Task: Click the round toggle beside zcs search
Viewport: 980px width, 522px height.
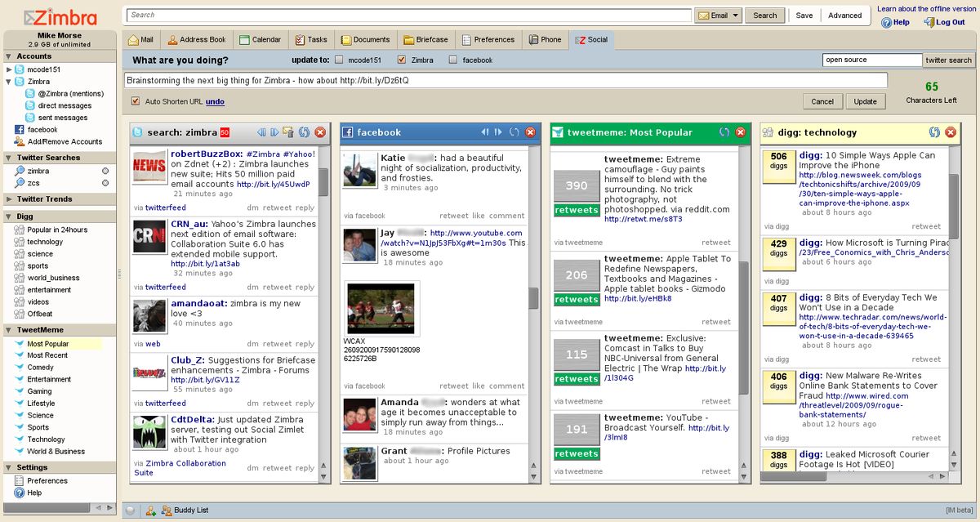Action: click(105, 183)
